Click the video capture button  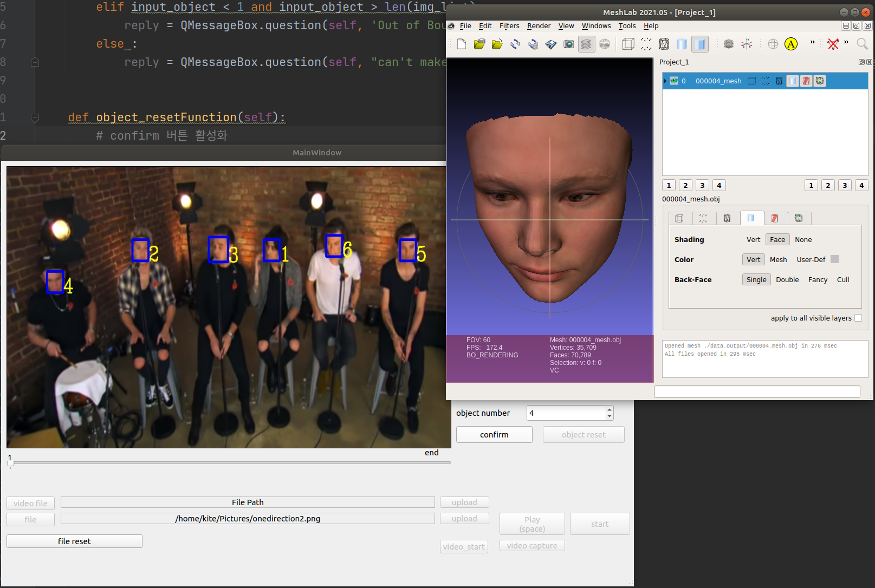[x=532, y=545]
